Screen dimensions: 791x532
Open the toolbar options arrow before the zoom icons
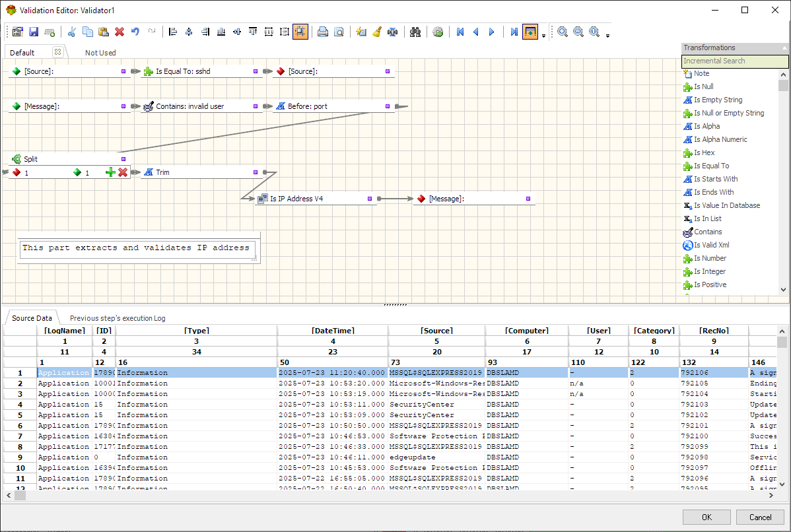point(543,36)
